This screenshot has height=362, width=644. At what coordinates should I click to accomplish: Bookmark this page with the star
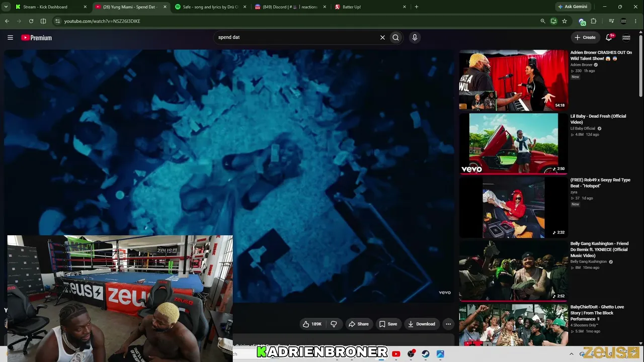click(565, 21)
